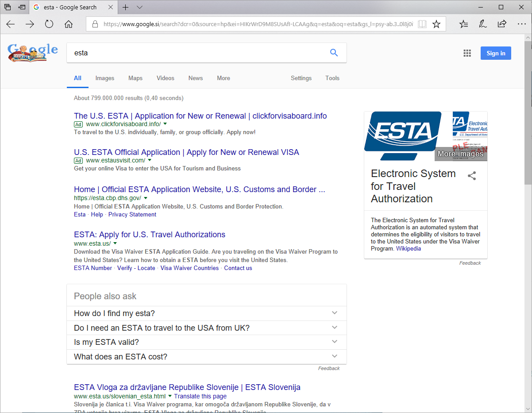Open the 'Visa Waiver Countries' sitelink

[x=189, y=268]
